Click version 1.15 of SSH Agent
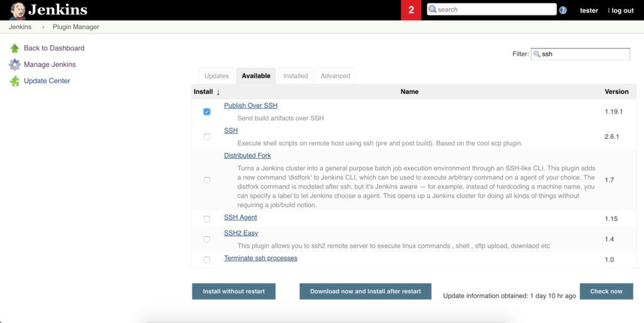Image resolution: width=644 pixels, height=323 pixels. click(611, 219)
